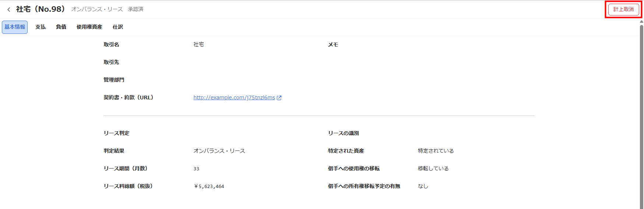
Task: Click the lease period value 33
Action: [x=196, y=169]
